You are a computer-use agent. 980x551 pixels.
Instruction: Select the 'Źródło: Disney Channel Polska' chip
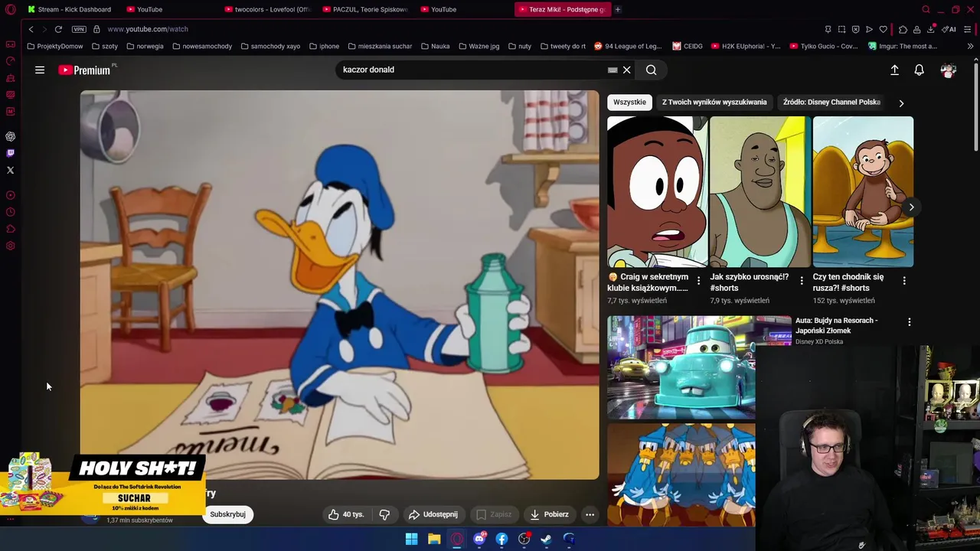pyautogui.click(x=831, y=103)
